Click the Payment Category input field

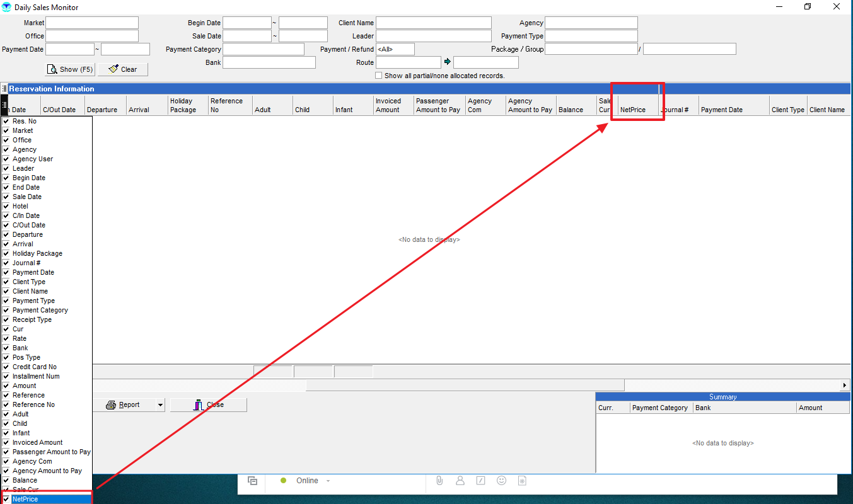coord(264,49)
